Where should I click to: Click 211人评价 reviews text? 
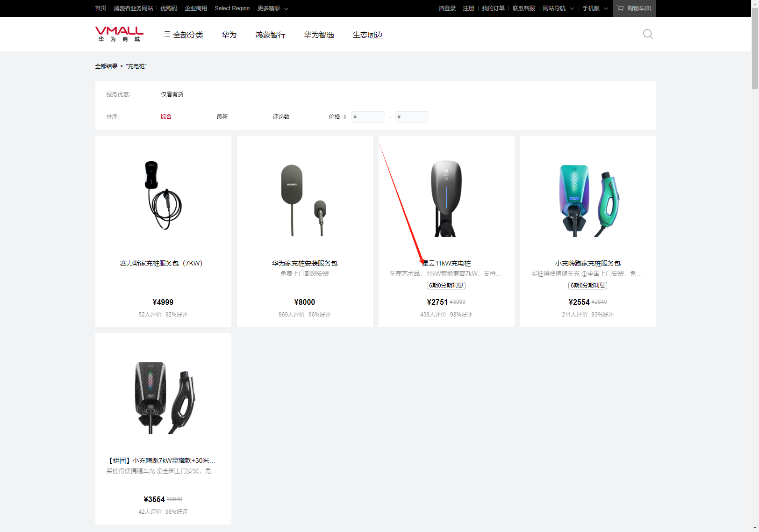click(x=575, y=315)
